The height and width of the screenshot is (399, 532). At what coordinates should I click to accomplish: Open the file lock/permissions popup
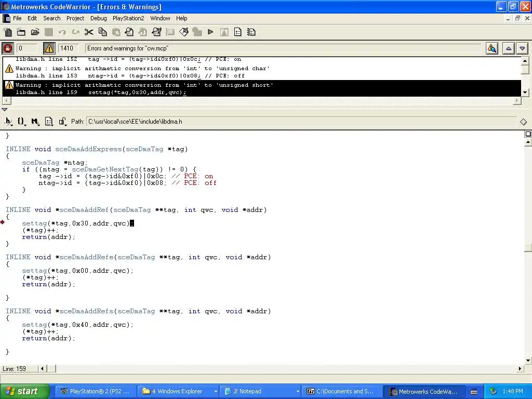point(62,122)
